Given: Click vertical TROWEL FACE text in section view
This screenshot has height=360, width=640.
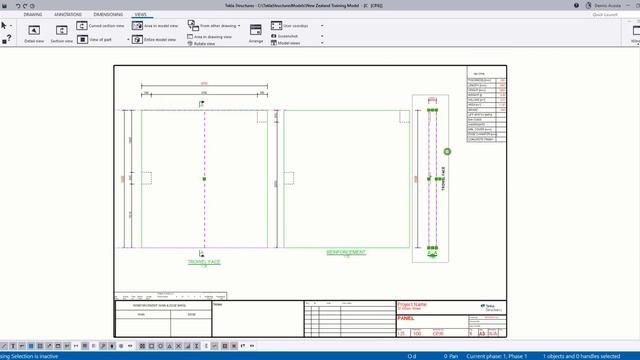Looking at the screenshot, I should [x=444, y=178].
